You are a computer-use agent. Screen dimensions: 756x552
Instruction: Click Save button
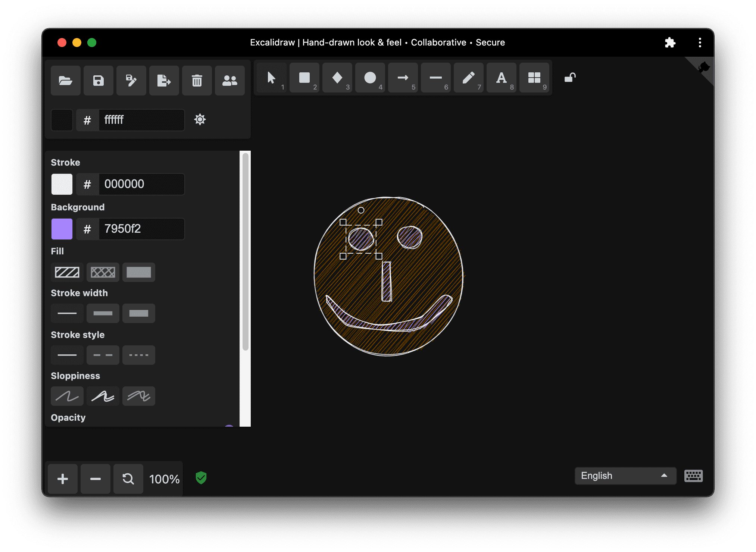(99, 80)
